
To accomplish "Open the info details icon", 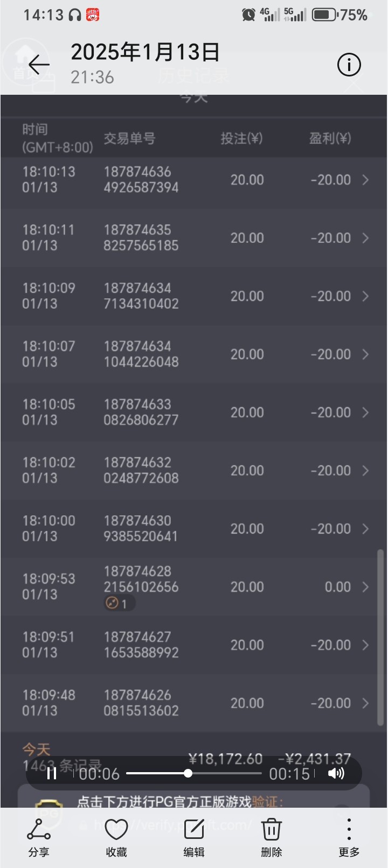I will 349,65.
